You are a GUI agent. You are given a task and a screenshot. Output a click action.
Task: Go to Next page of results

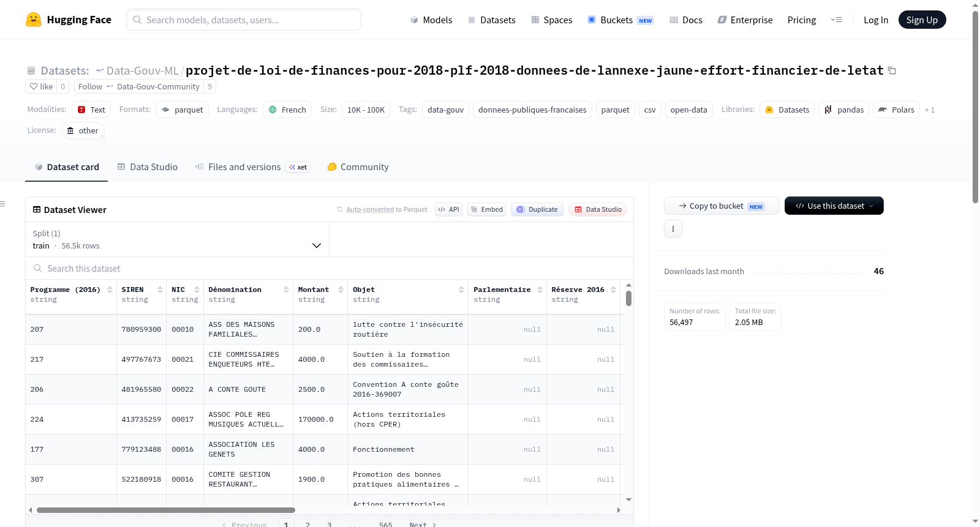[423, 524]
